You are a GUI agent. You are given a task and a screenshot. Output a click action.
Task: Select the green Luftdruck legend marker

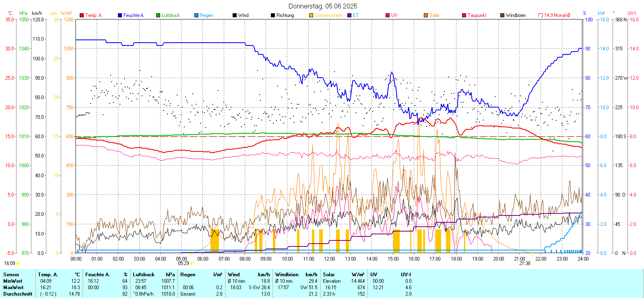pyautogui.click(x=158, y=15)
